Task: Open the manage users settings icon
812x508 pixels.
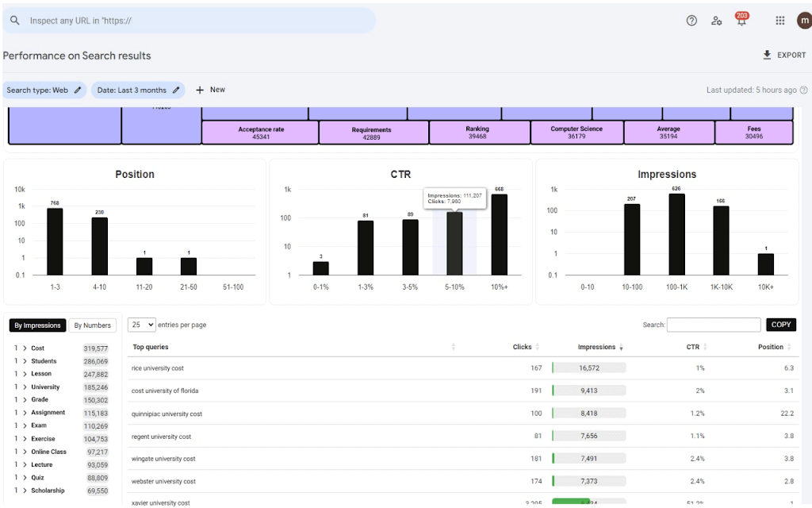Action: coord(716,21)
